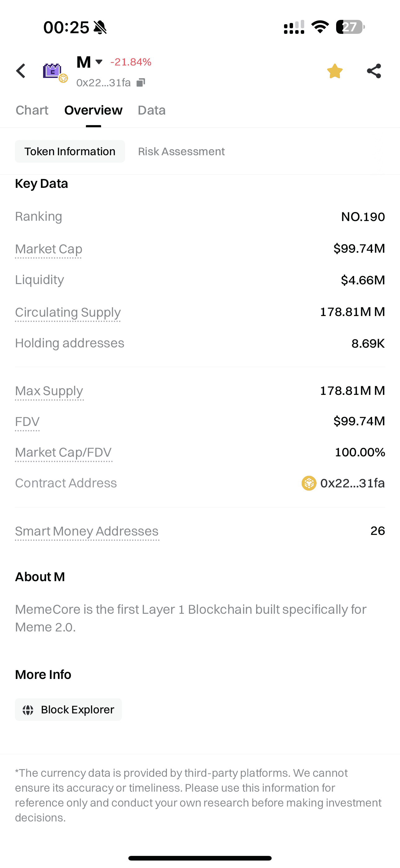Tap the MemeCore token logo
Screen dimensions: 400x868
coord(52,71)
